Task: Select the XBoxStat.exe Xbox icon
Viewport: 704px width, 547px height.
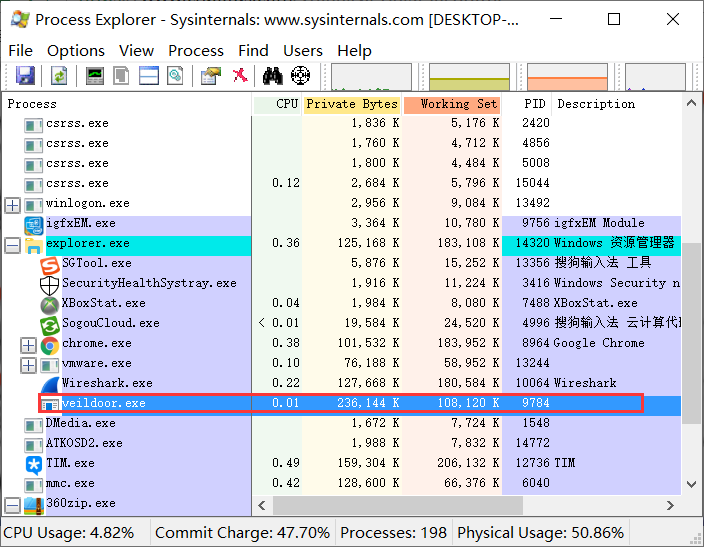Action: click(x=49, y=305)
